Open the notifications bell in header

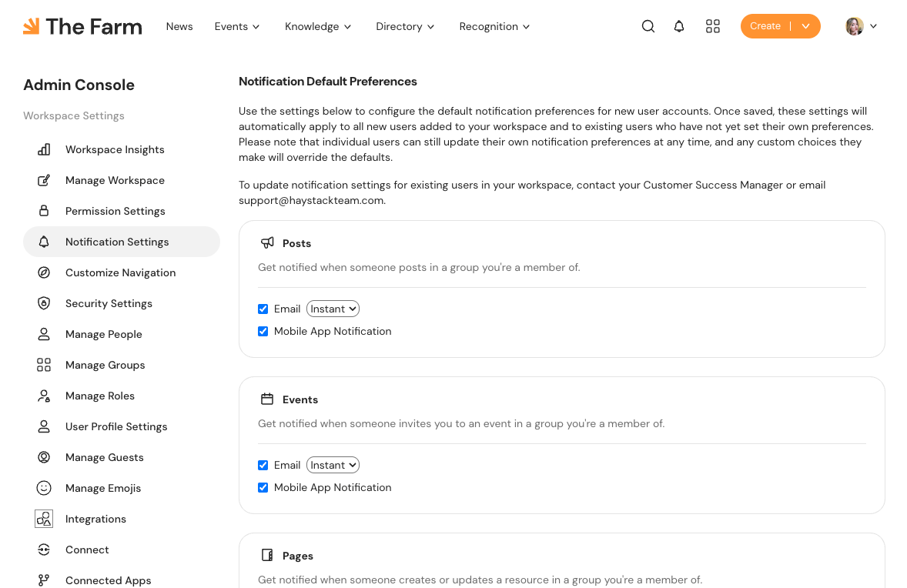[x=679, y=26]
